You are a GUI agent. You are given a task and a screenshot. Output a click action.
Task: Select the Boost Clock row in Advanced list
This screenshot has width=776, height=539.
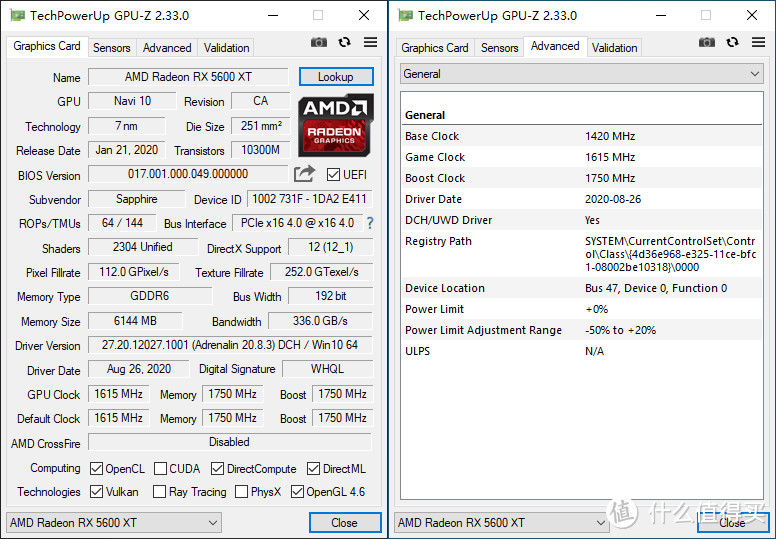click(x=582, y=178)
